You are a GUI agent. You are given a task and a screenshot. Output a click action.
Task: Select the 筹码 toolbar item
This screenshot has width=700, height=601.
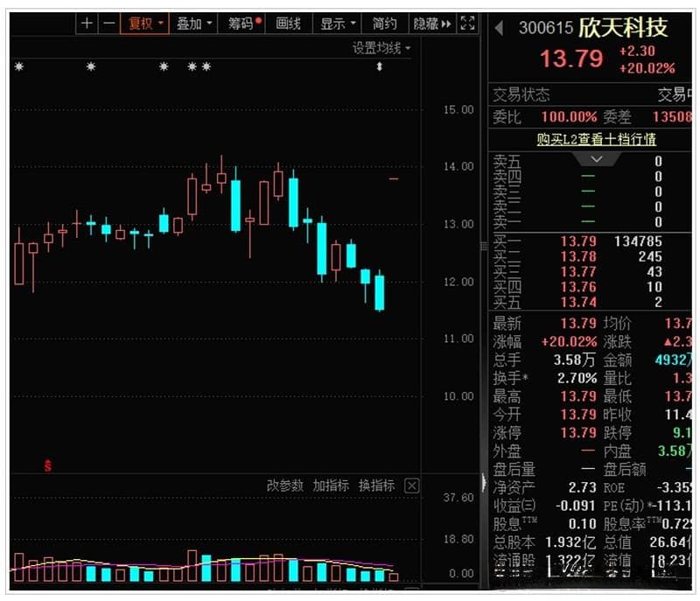pos(241,24)
